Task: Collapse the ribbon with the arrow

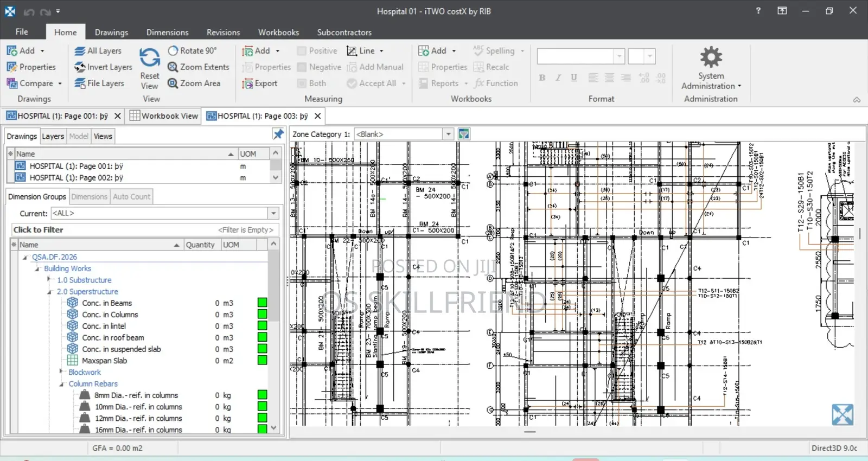Action: pos(857,100)
